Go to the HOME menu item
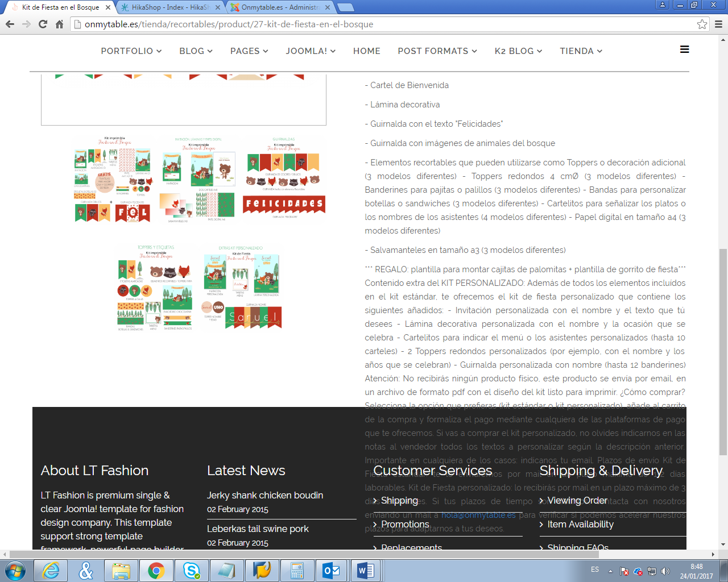Viewport: 728px width, 582px height. pyautogui.click(x=367, y=51)
